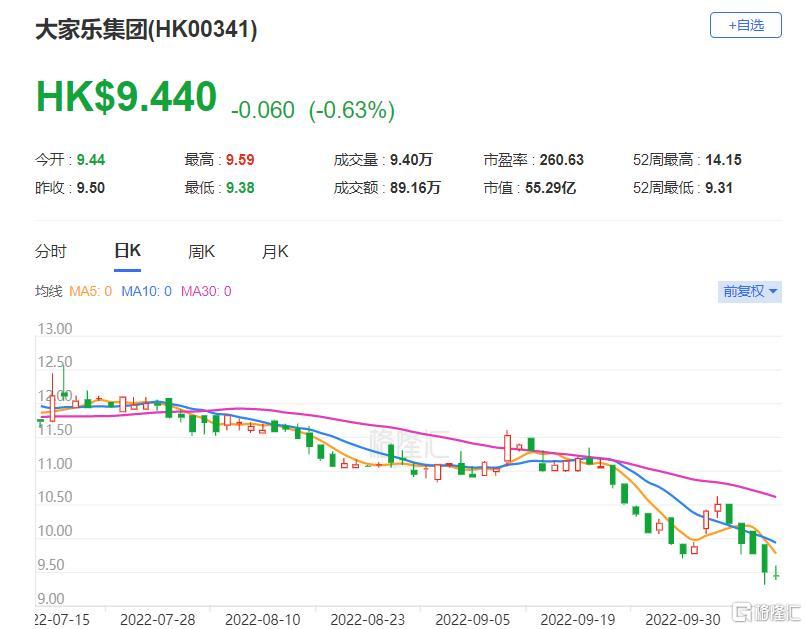The image size is (807, 629).
Task: Open the 周K weekly chart tab
Action: click(x=201, y=252)
